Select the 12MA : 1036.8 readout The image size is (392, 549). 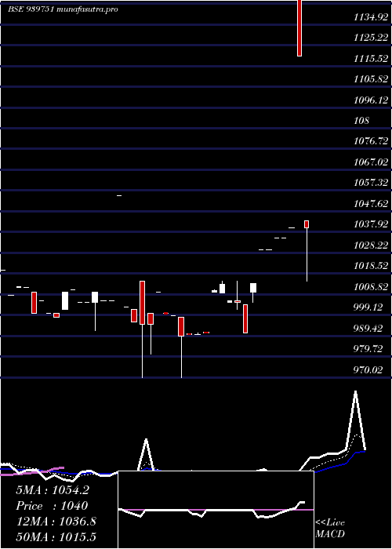pos(56,522)
